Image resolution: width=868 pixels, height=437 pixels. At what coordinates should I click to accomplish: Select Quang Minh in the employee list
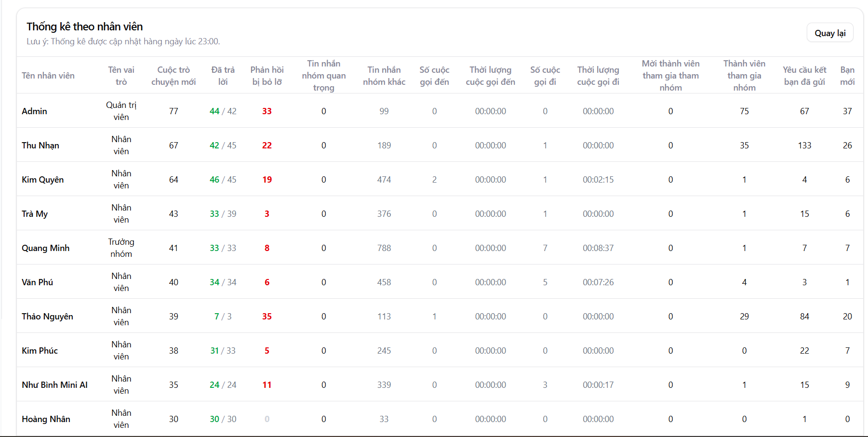[x=46, y=248]
